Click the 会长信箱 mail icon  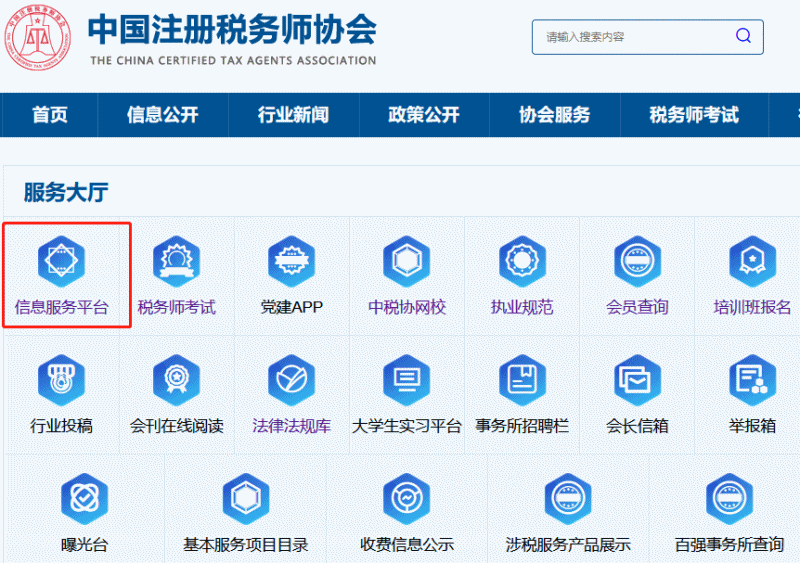[637, 380]
